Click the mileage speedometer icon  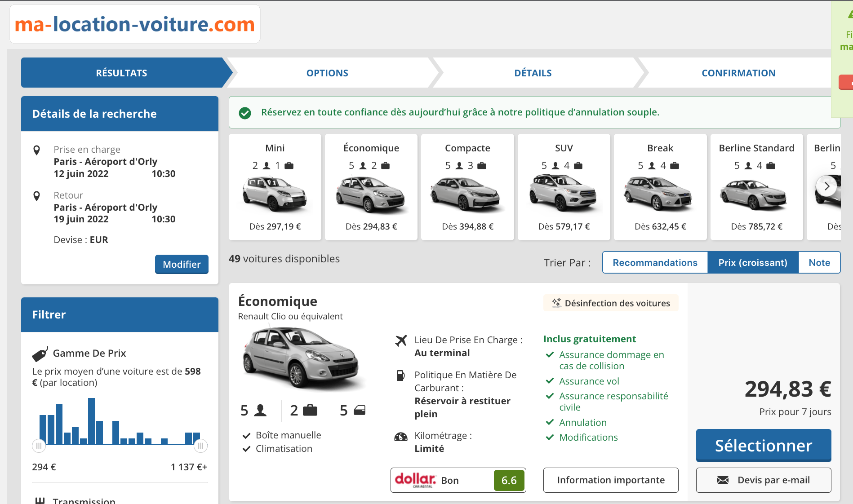tap(400, 437)
